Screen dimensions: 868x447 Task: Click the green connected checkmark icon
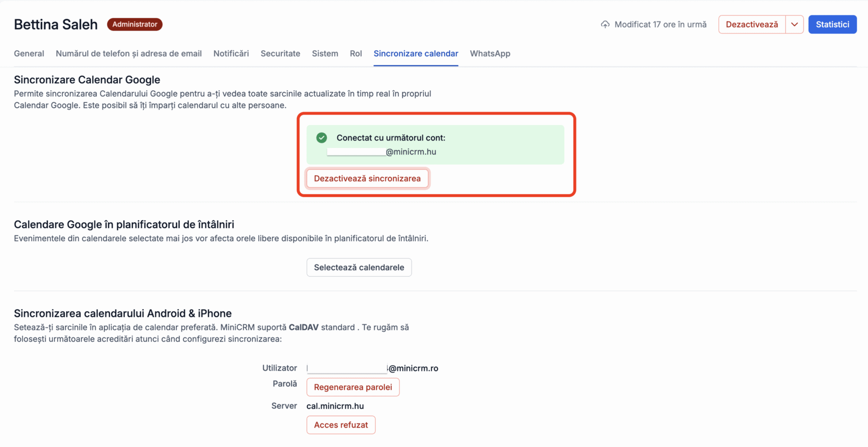coord(321,138)
